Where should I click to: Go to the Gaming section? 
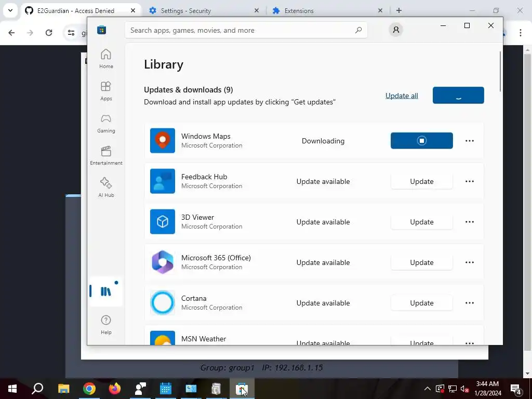pyautogui.click(x=106, y=124)
